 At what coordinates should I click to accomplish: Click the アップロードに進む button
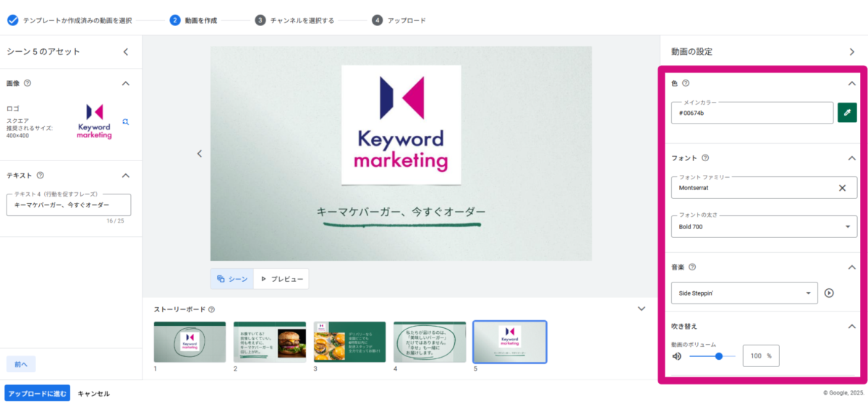(x=38, y=394)
